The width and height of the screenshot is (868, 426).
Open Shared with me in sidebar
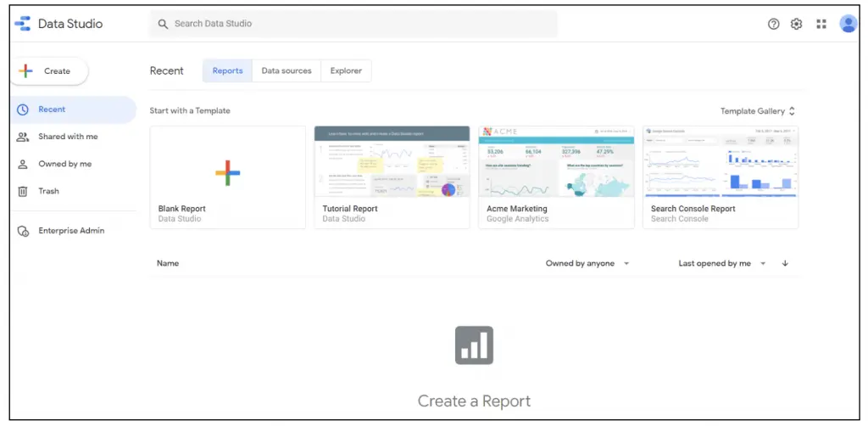pyautogui.click(x=68, y=137)
